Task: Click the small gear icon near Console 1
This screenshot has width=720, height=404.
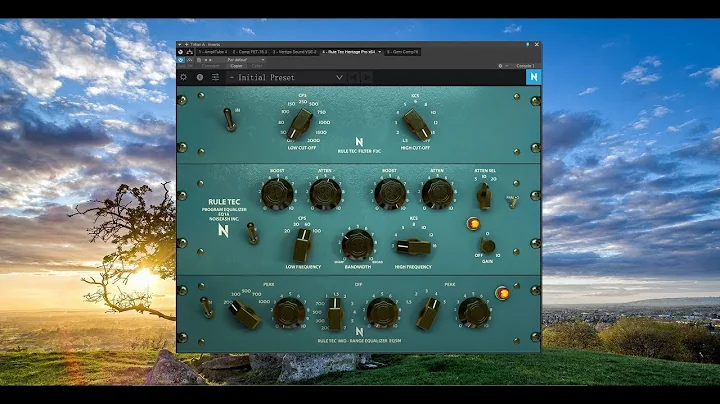Action: 500,66
